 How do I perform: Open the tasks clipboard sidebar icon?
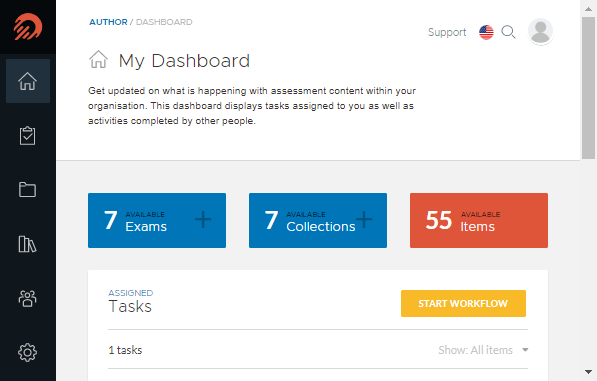[27, 136]
